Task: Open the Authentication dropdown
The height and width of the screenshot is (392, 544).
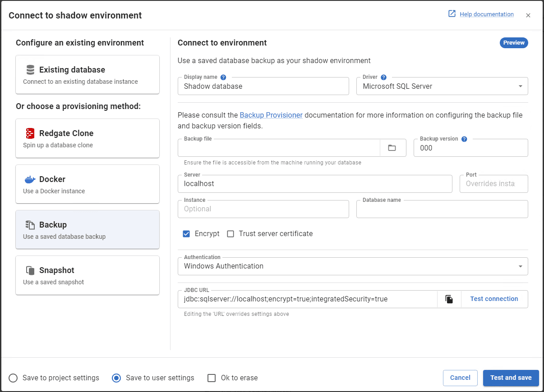Action: [x=520, y=266]
